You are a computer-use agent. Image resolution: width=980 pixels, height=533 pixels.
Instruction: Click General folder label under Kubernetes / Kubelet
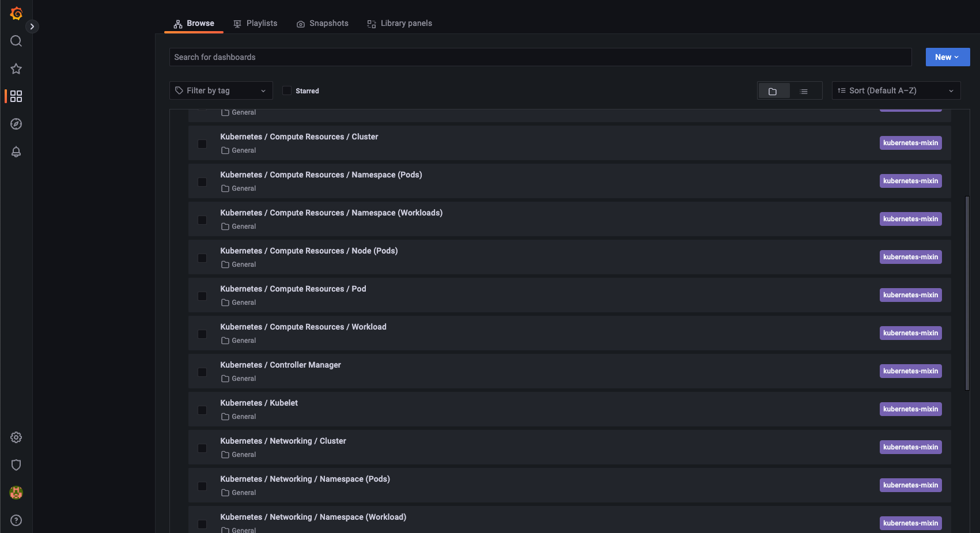(x=239, y=417)
